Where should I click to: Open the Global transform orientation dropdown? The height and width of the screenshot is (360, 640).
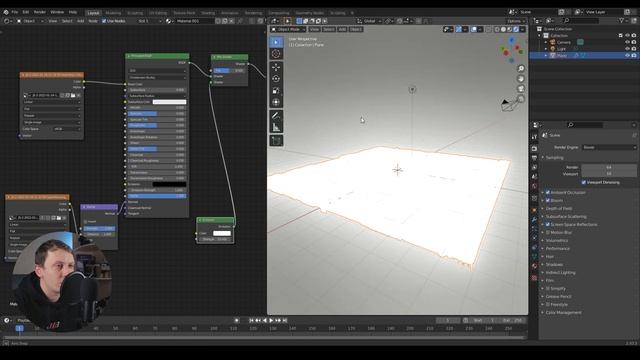(x=369, y=21)
